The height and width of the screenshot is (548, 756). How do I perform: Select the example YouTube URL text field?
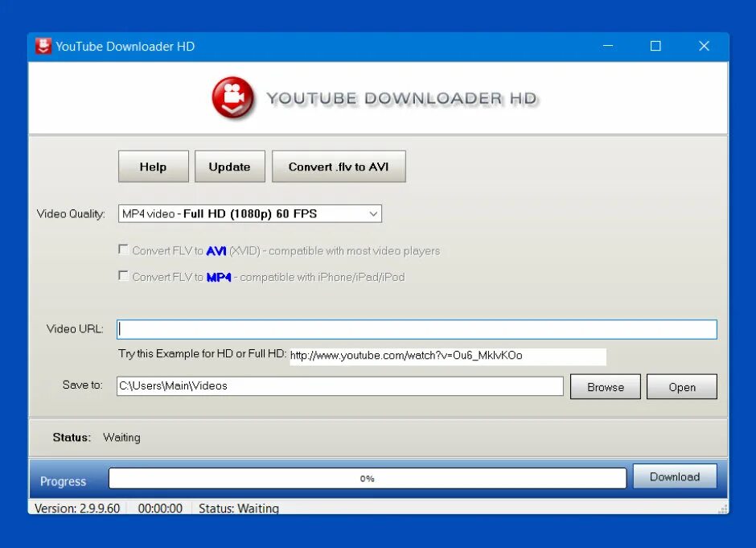(447, 356)
